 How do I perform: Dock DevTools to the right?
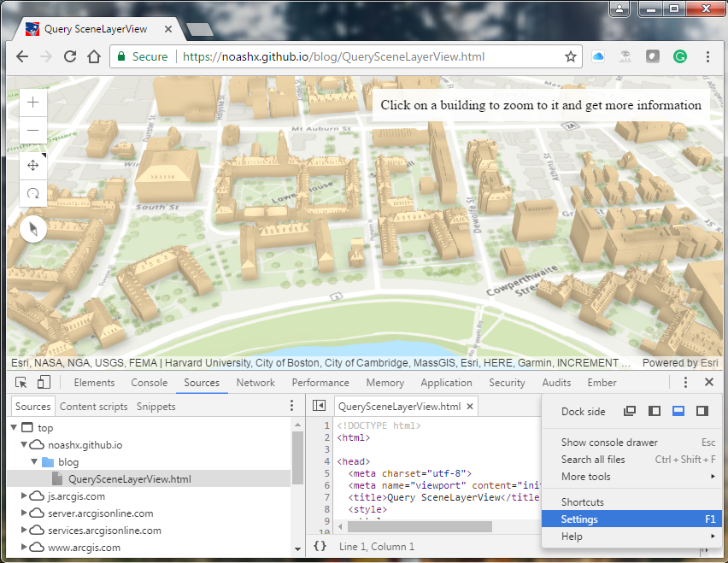pyautogui.click(x=702, y=411)
